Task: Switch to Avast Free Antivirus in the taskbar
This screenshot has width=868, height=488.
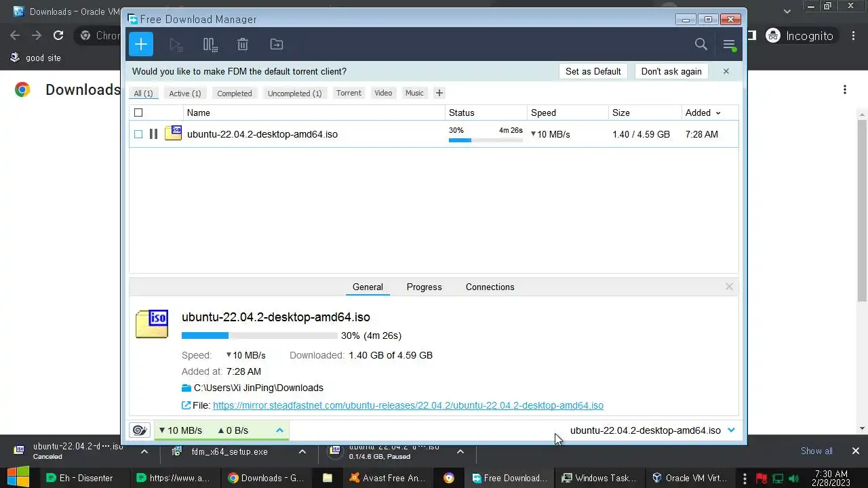Action: (387, 478)
